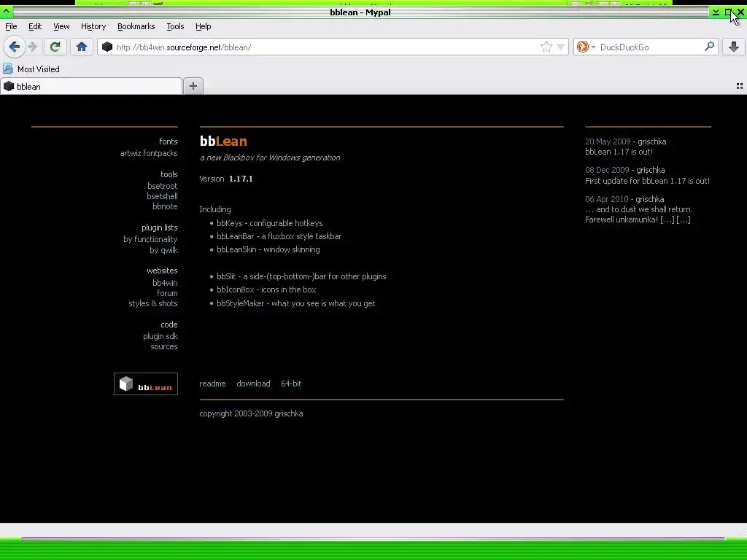Click 'copyright 2003-2009 grischka' text
This screenshot has height=560, width=747.
tap(251, 414)
